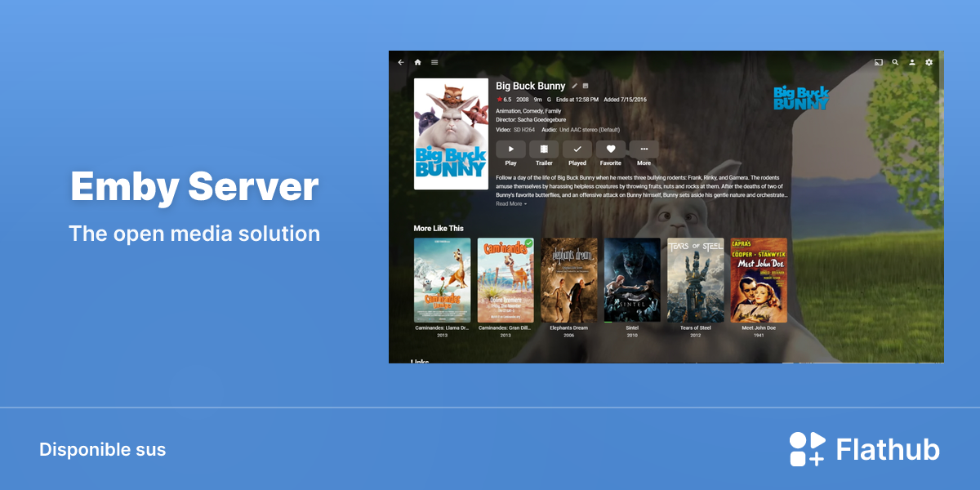This screenshot has width=980, height=490.
Task: Open the settings gear icon
Action: [929, 62]
